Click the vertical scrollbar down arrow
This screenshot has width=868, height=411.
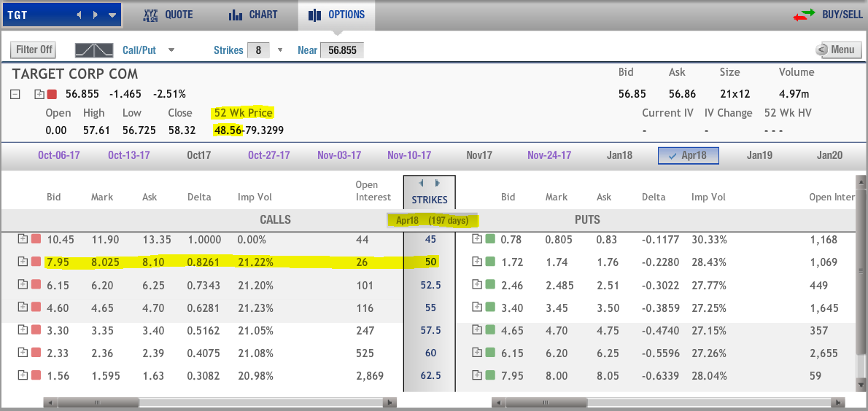click(860, 385)
